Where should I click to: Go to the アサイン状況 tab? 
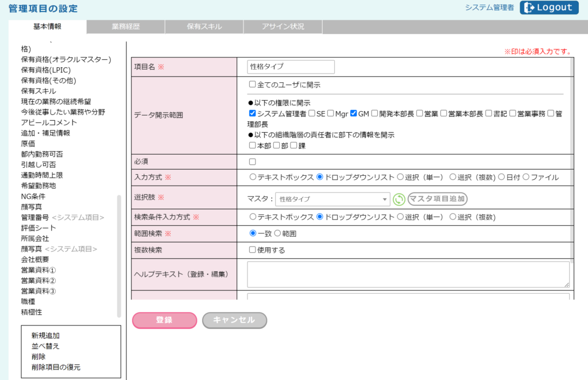(283, 27)
